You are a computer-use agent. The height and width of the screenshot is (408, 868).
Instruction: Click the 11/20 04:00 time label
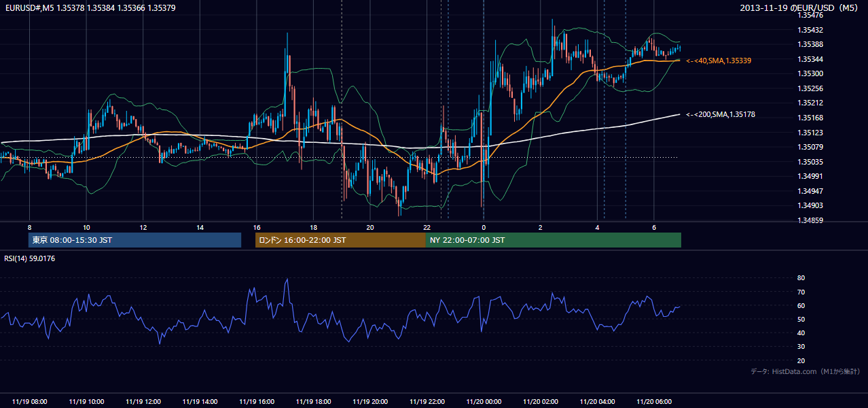click(x=597, y=402)
